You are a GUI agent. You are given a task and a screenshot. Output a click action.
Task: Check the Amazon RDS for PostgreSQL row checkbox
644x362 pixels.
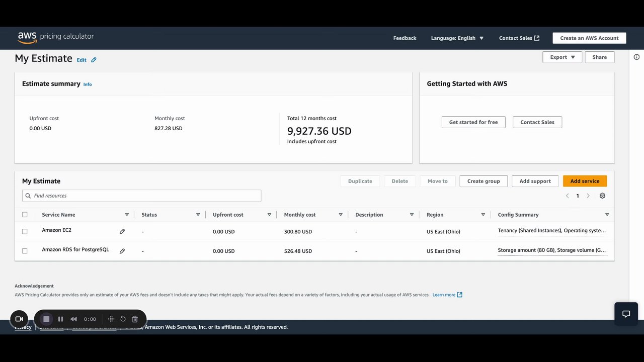click(x=25, y=251)
